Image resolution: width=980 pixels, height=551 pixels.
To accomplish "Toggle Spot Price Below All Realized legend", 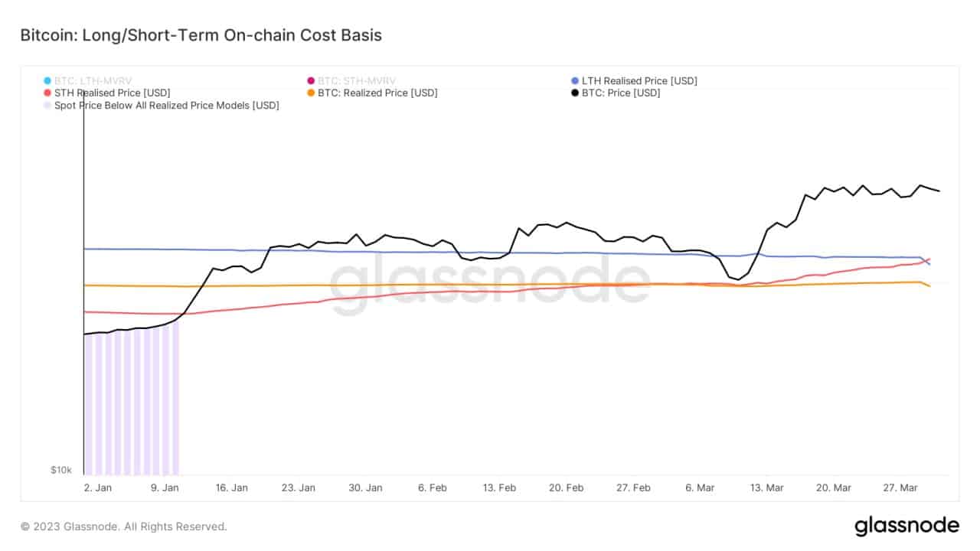I will (167, 105).
